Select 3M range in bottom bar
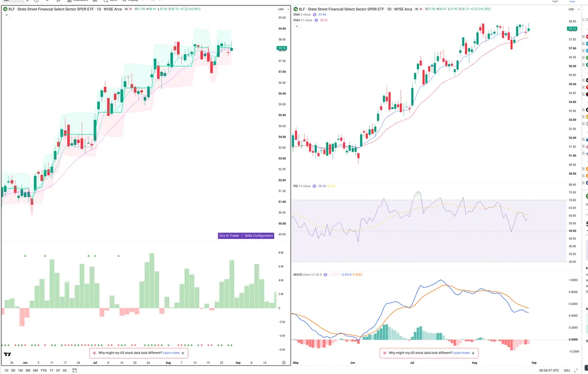Image resolution: width=588 pixels, height=374 pixels. [x=28, y=370]
